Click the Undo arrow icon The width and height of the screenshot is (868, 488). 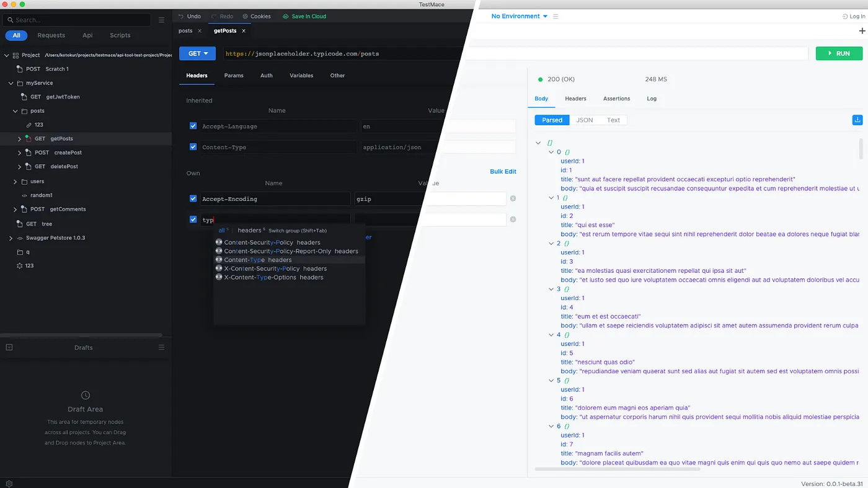click(x=181, y=16)
